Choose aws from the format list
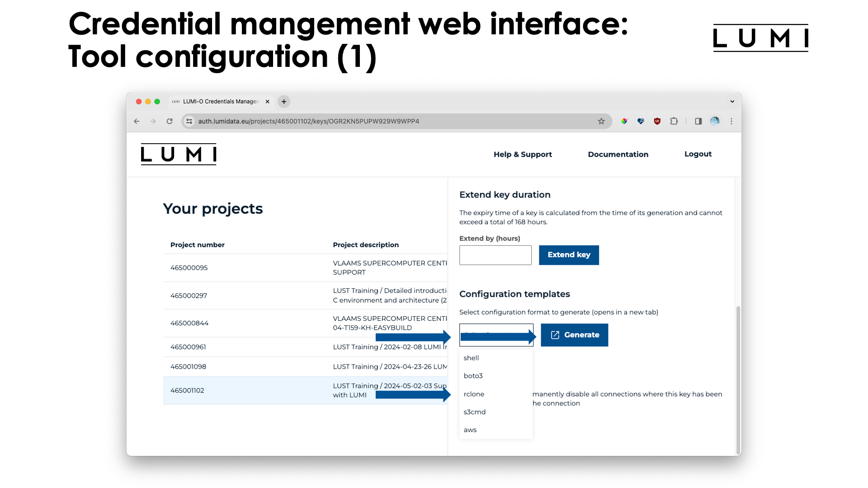The height and width of the screenshot is (488, 868). coord(496,430)
